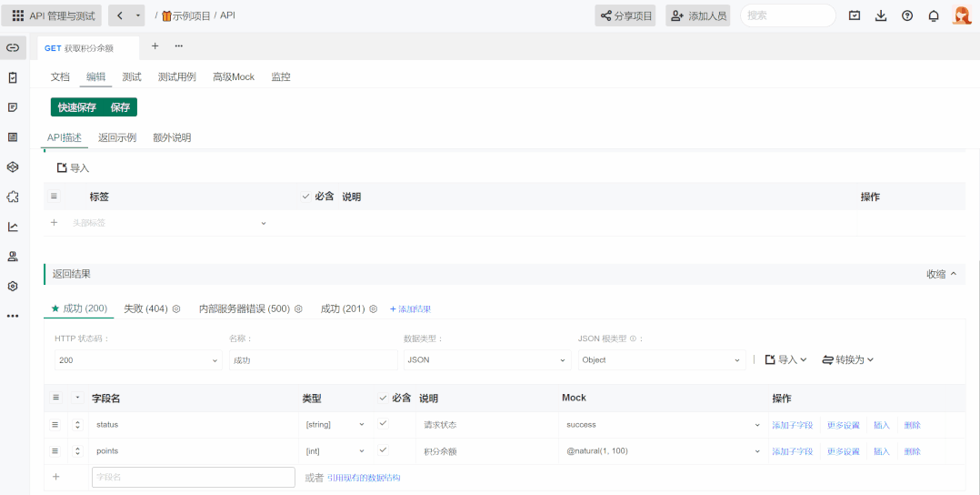This screenshot has width=980, height=495.
Task: Open the statistics chart icon in sidebar
Action: click(x=13, y=227)
